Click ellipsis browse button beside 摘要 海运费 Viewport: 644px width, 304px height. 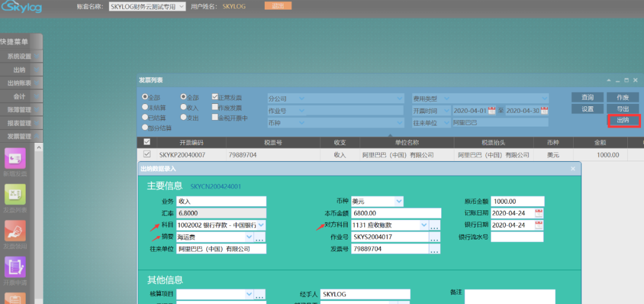tap(260, 237)
